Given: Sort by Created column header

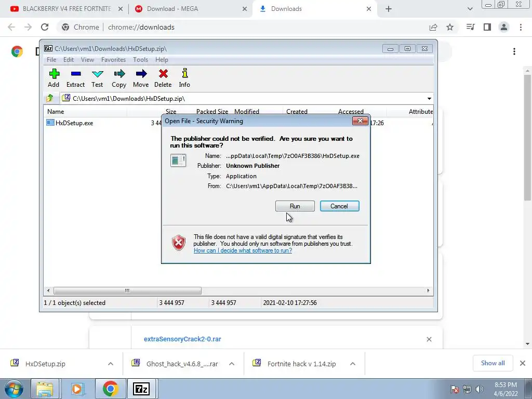Looking at the screenshot, I should click(x=297, y=111).
